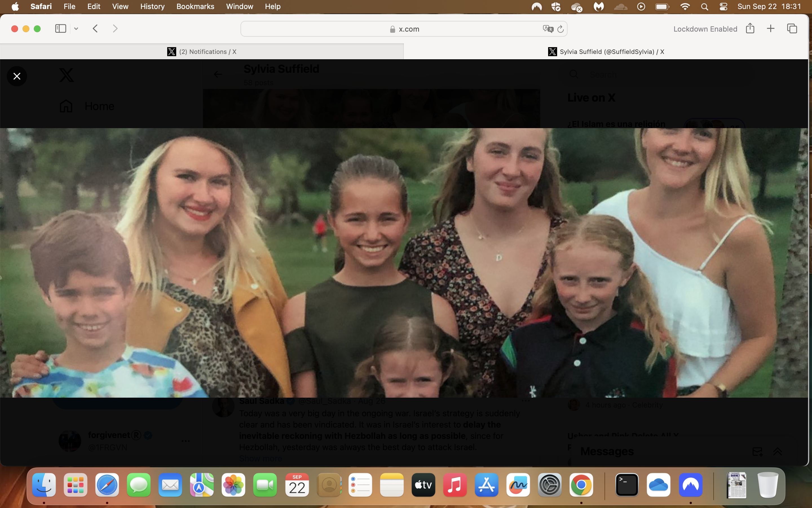
Task: Open Safari Share button
Action: coord(750,28)
